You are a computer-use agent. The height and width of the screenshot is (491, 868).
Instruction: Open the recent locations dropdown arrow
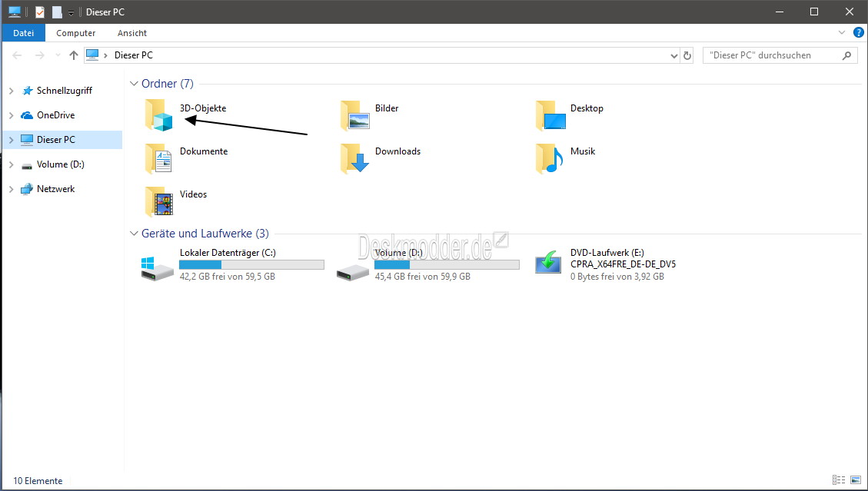pyautogui.click(x=58, y=55)
